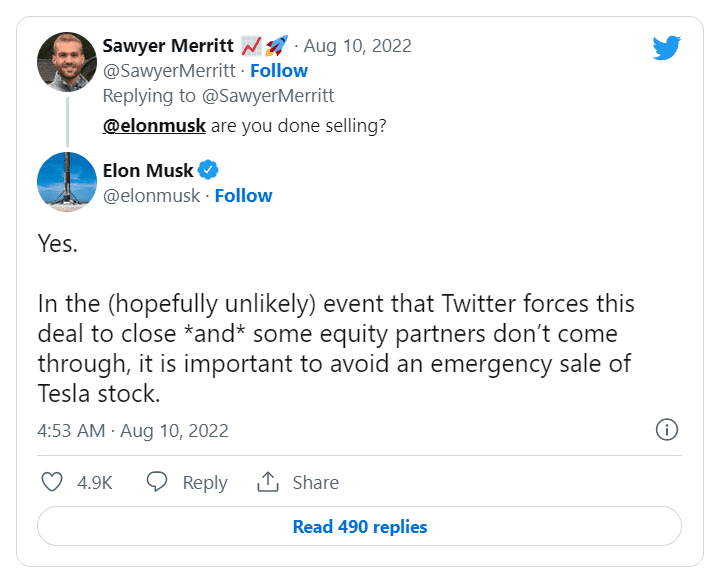Open Sawyer Merritt display name
The height and width of the screenshot is (573, 715).
tap(168, 46)
